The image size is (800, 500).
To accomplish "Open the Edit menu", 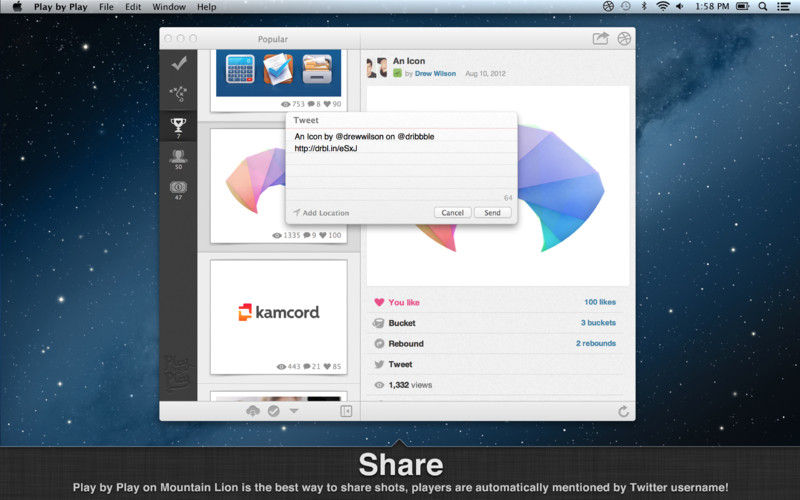I will 133,7.
